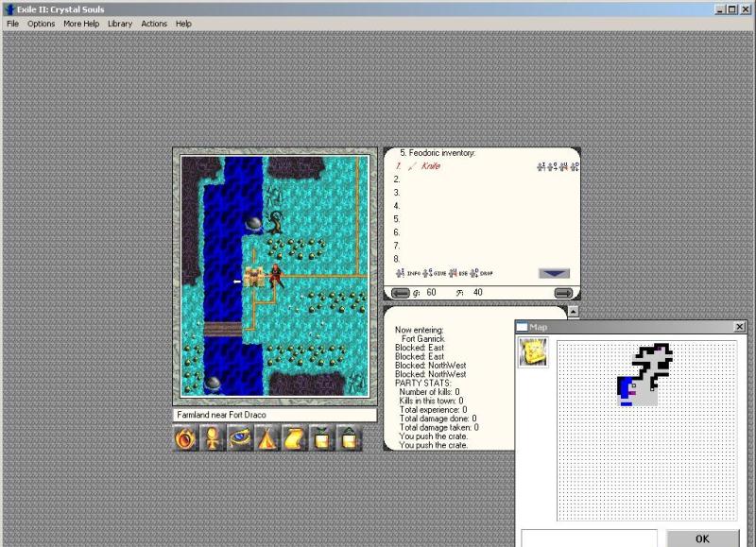Image resolution: width=756 pixels, height=547 pixels.
Task: Open the Actions menu
Action: click(154, 24)
